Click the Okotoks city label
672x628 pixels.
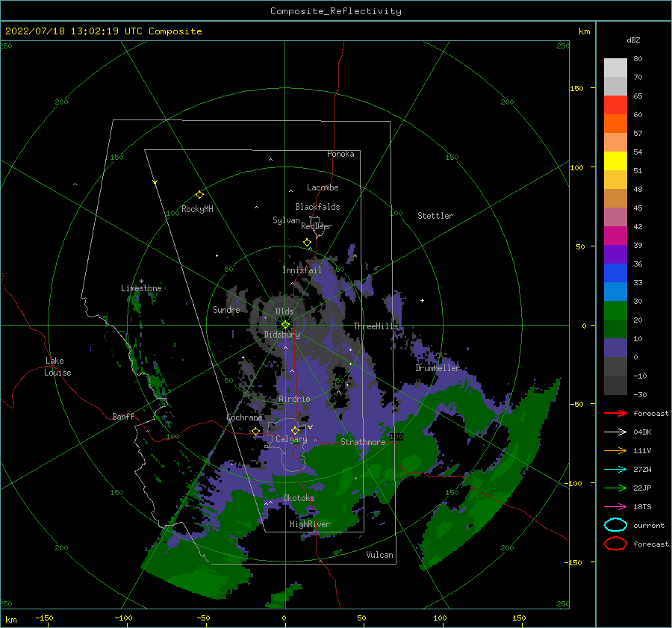coord(299,498)
